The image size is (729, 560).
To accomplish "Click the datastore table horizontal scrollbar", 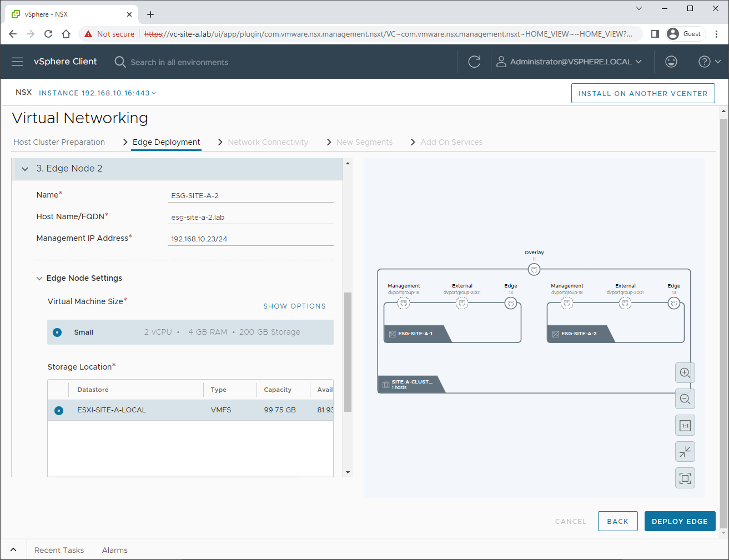I will [x=177, y=476].
